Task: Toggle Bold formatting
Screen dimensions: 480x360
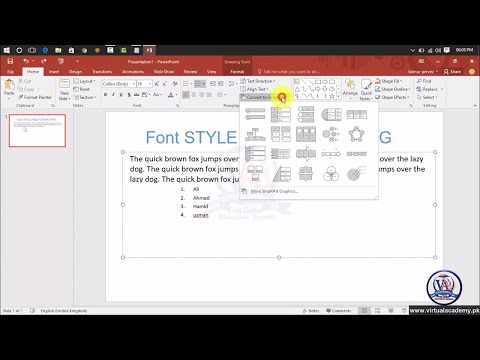Action: tap(105, 95)
